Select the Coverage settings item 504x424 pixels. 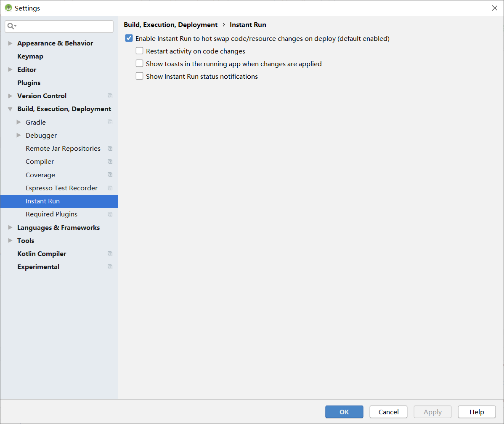pyautogui.click(x=40, y=175)
